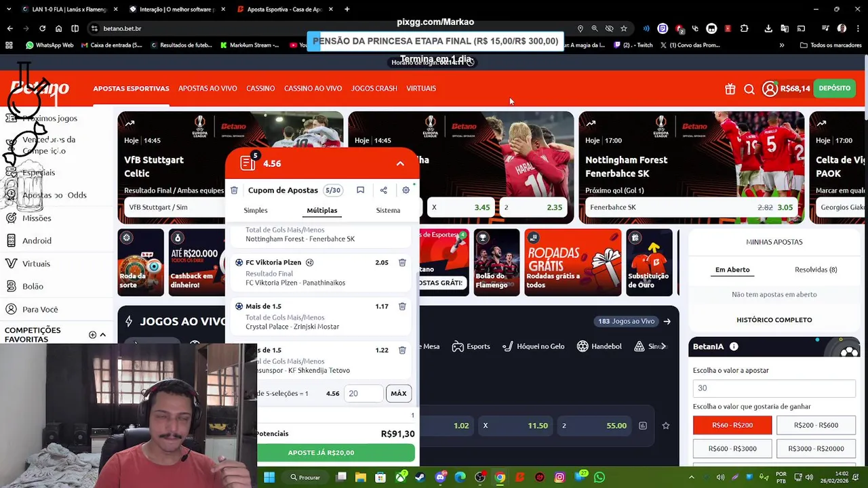This screenshot has width=868, height=488.
Task: Open Steam from the Windows taskbar
Action: (420, 477)
